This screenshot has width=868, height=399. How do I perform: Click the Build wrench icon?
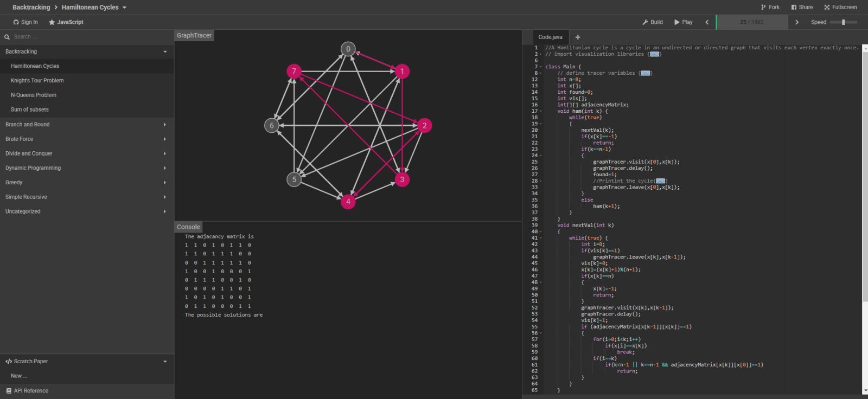[645, 22]
